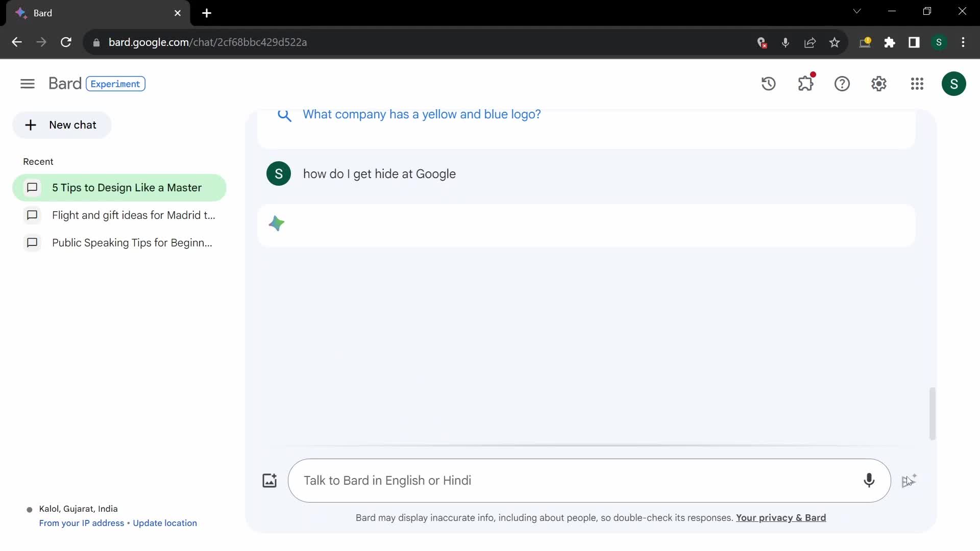Open 'Flight and gift ideas for Madrid' chat
This screenshot has width=980, height=551.
[x=119, y=215]
